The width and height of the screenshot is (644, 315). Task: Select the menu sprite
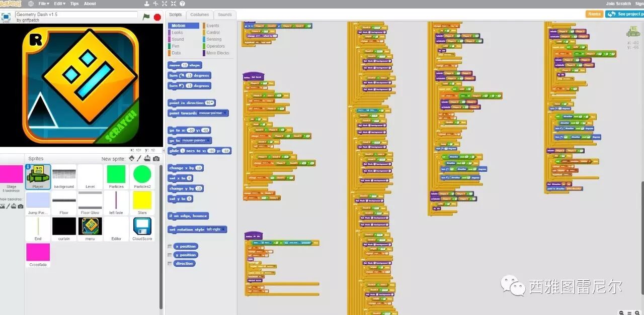pos(90,229)
